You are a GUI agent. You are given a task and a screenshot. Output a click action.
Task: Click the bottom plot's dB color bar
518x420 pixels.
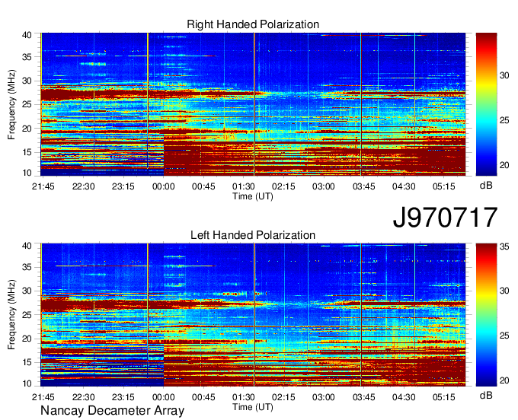pos(486,315)
